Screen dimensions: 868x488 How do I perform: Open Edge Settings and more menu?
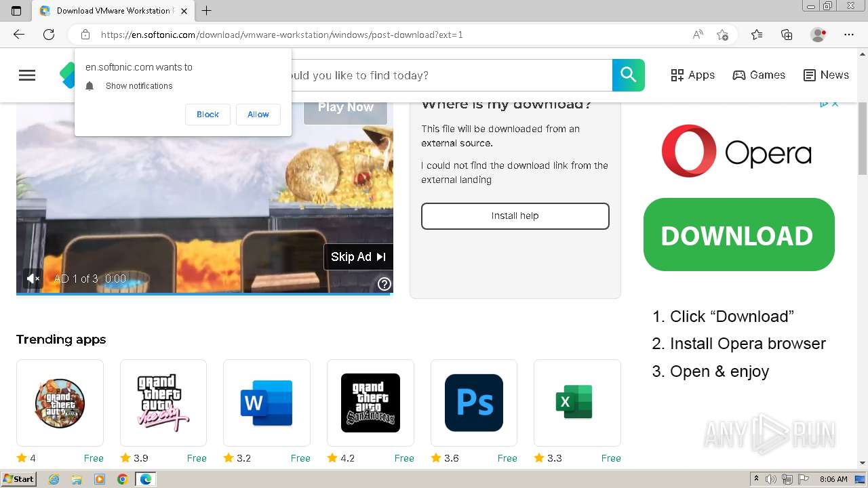[x=849, y=35]
